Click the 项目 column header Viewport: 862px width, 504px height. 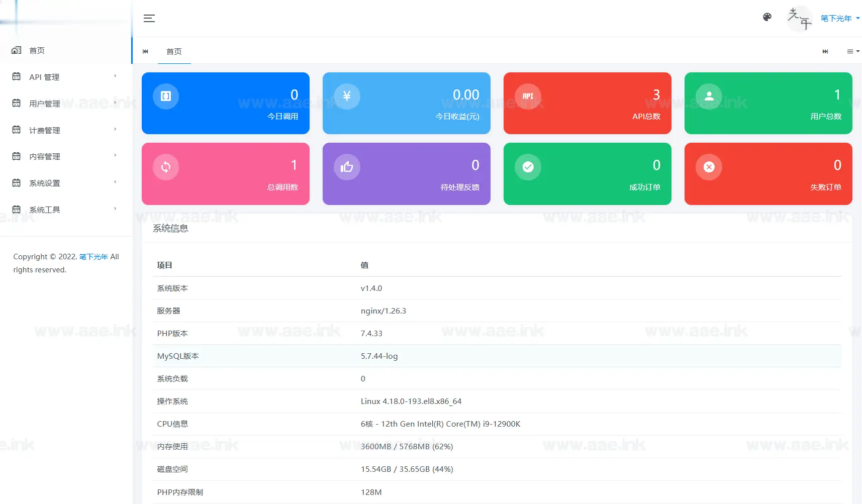click(164, 265)
